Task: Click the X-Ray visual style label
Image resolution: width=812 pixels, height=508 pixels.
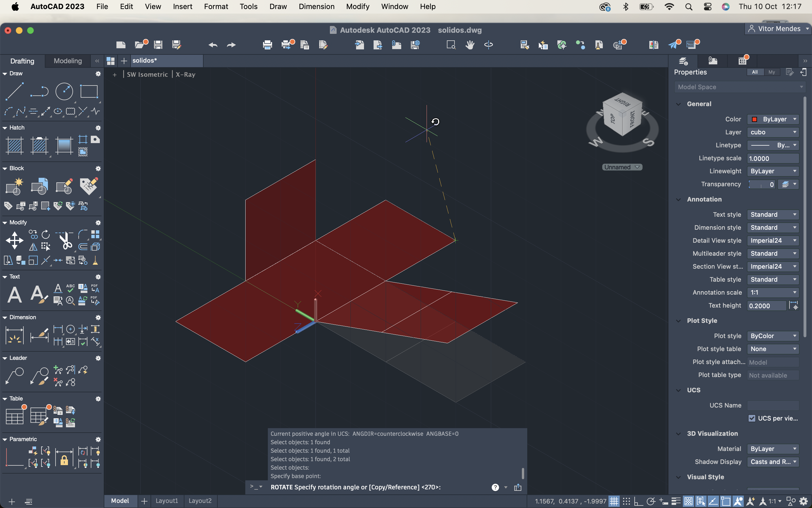Action: (x=185, y=74)
